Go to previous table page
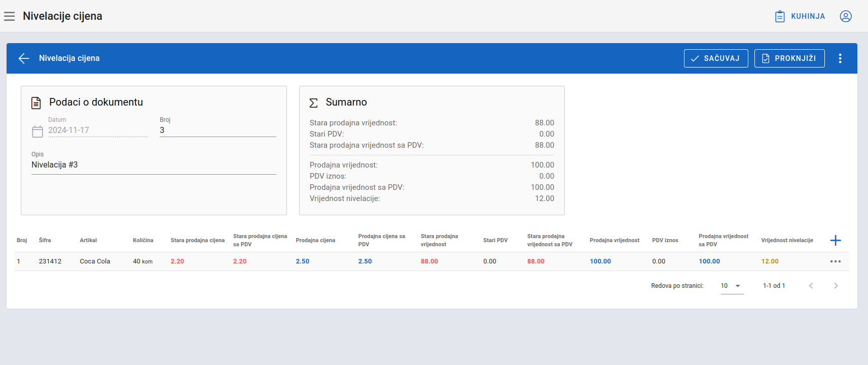The image size is (868, 365). 811,286
